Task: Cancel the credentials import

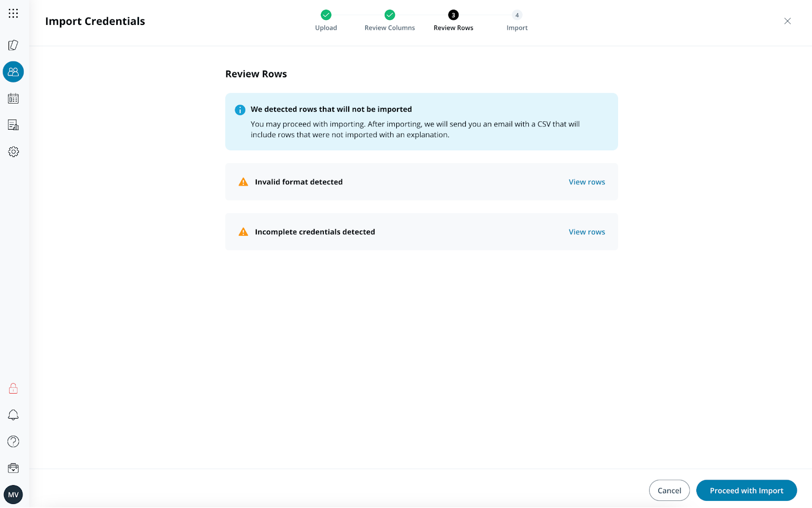Action: [x=669, y=491]
